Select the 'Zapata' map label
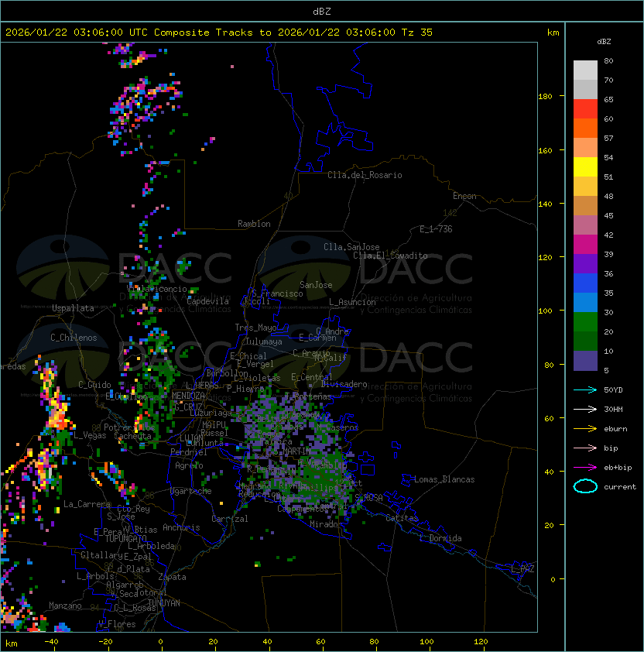 tap(172, 577)
